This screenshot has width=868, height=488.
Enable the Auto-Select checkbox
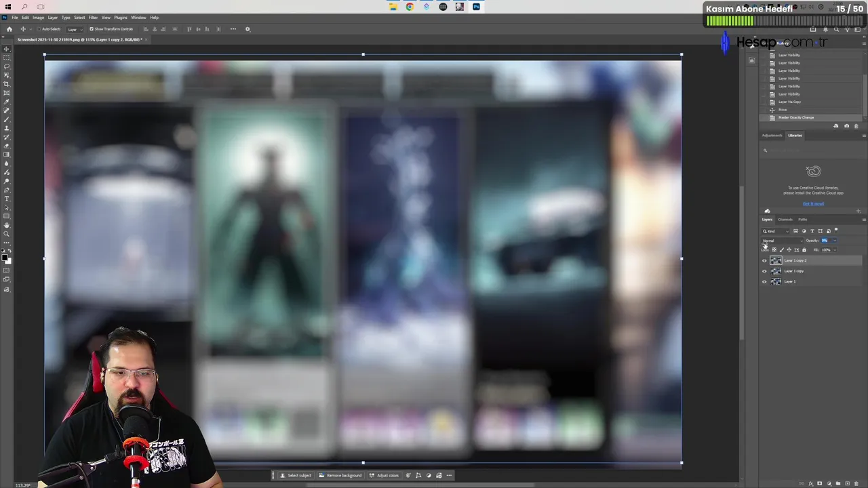(39, 29)
